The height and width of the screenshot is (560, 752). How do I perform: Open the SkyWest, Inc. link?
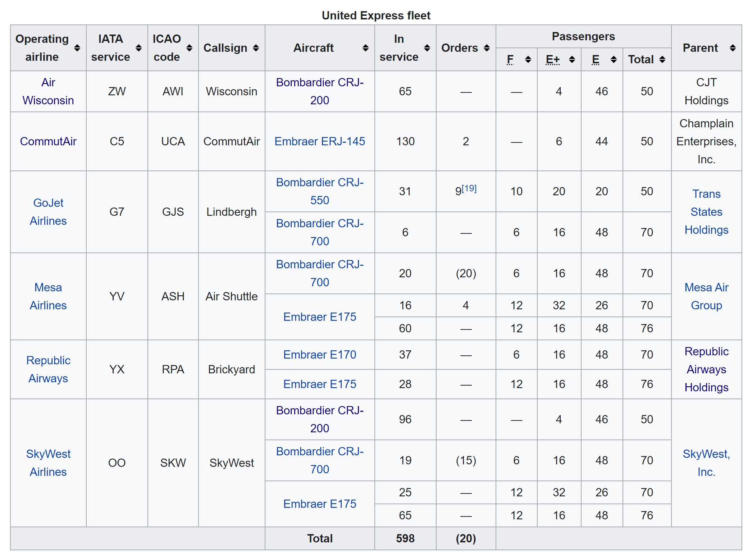pyautogui.click(x=706, y=463)
